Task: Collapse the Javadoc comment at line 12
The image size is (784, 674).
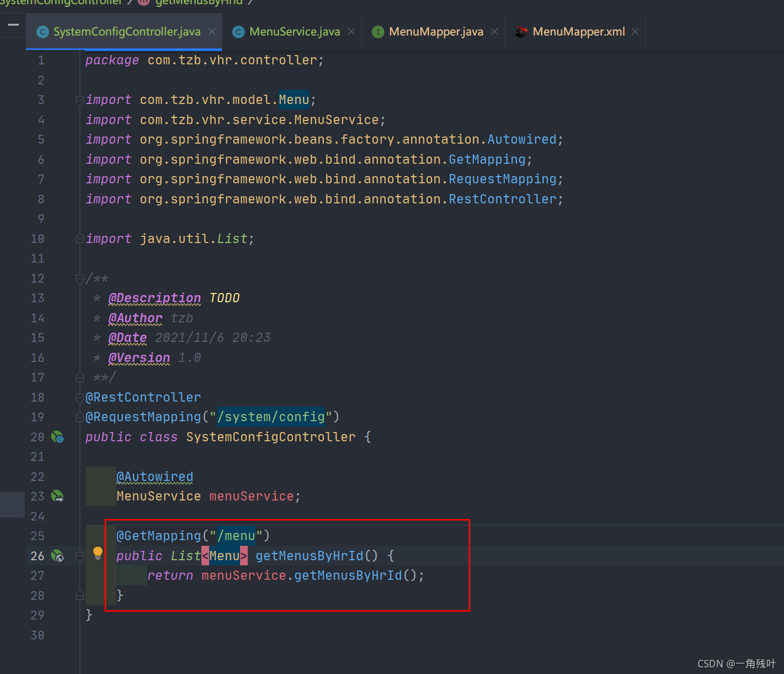Action: click(80, 279)
